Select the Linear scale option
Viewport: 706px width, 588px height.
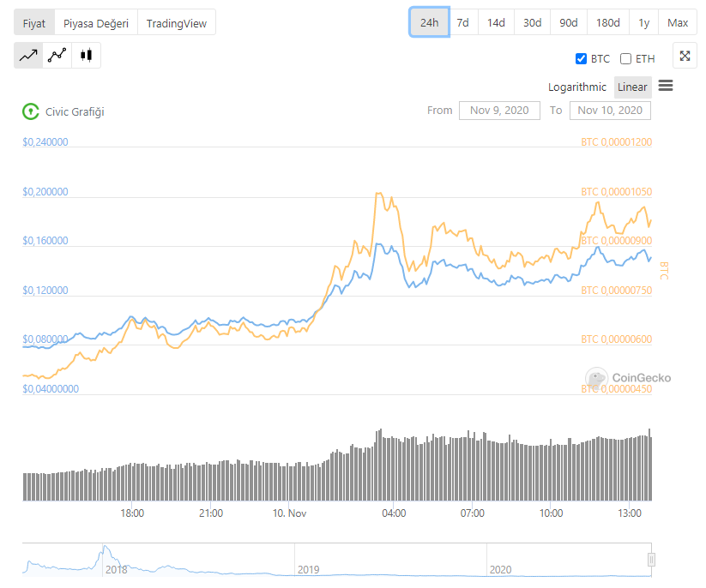632,87
